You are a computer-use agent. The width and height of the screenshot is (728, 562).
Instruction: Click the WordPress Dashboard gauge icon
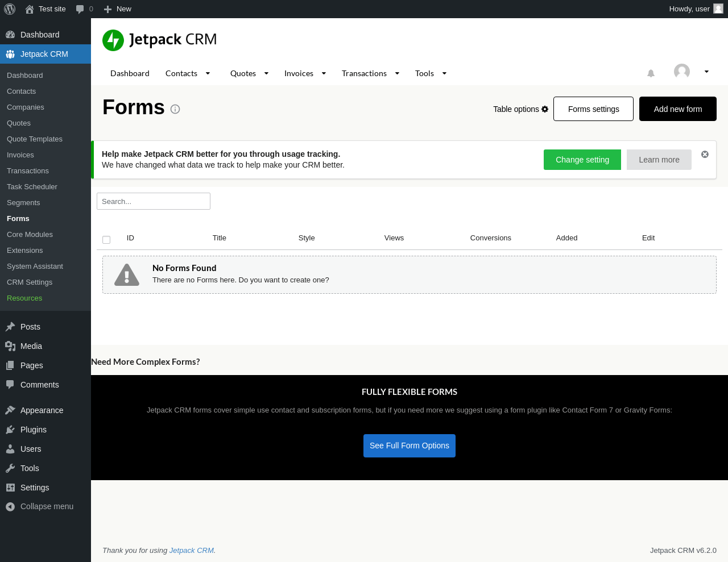10,35
